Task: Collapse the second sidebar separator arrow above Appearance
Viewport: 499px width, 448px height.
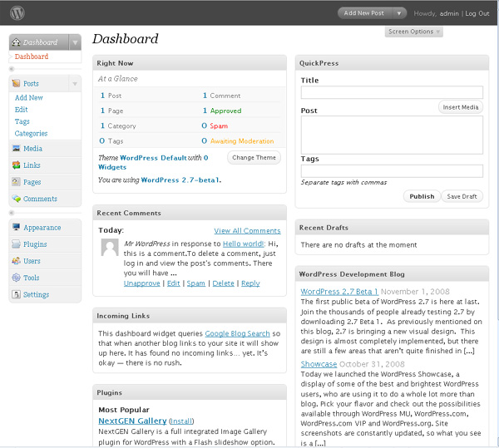Action: tap(12, 213)
